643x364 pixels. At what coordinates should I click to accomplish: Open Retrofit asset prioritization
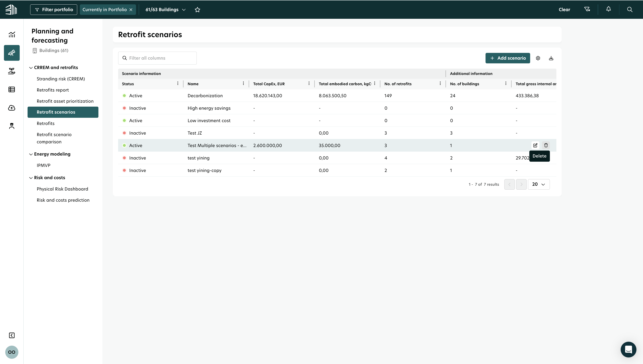(65, 101)
